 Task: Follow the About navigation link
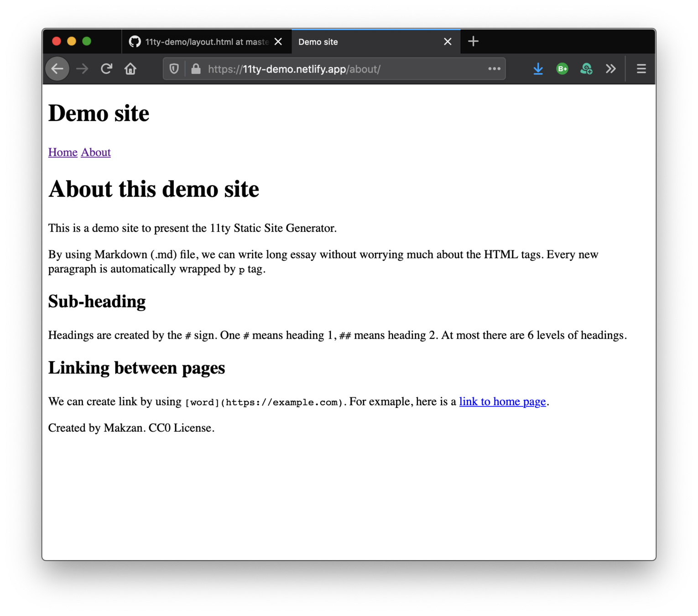[96, 152]
